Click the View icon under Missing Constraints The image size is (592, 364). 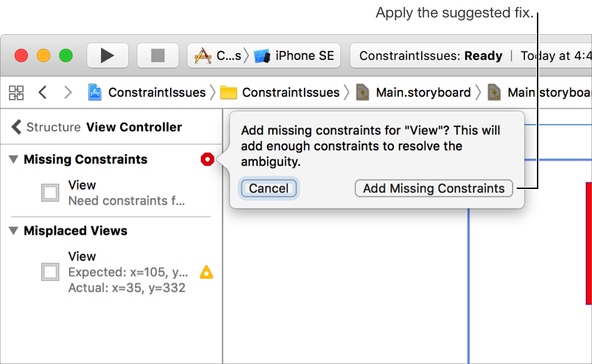[50, 193]
